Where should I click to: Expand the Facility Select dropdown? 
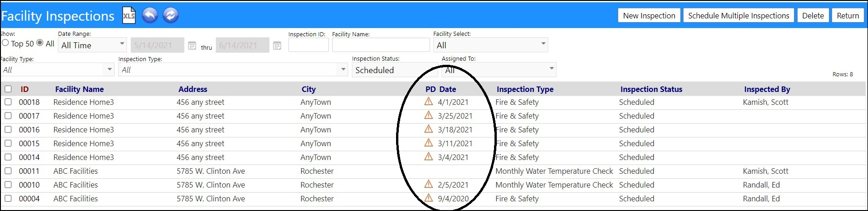(490, 45)
